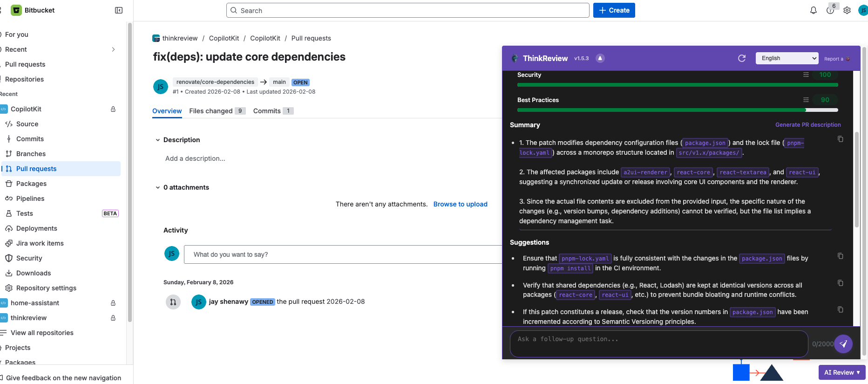This screenshot has height=384, width=868.
Task: Open the help icon with badge 6
Action: coord(830,10)
